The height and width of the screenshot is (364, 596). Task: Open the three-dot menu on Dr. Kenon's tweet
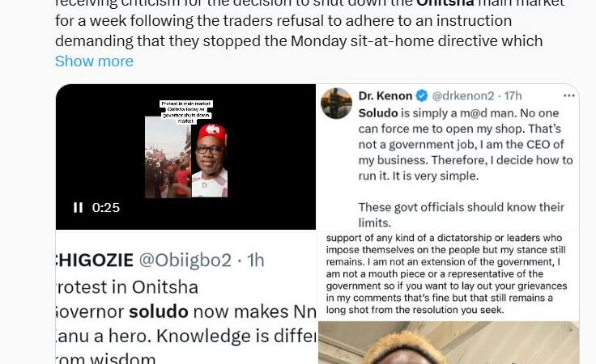(x=569, y=95)
